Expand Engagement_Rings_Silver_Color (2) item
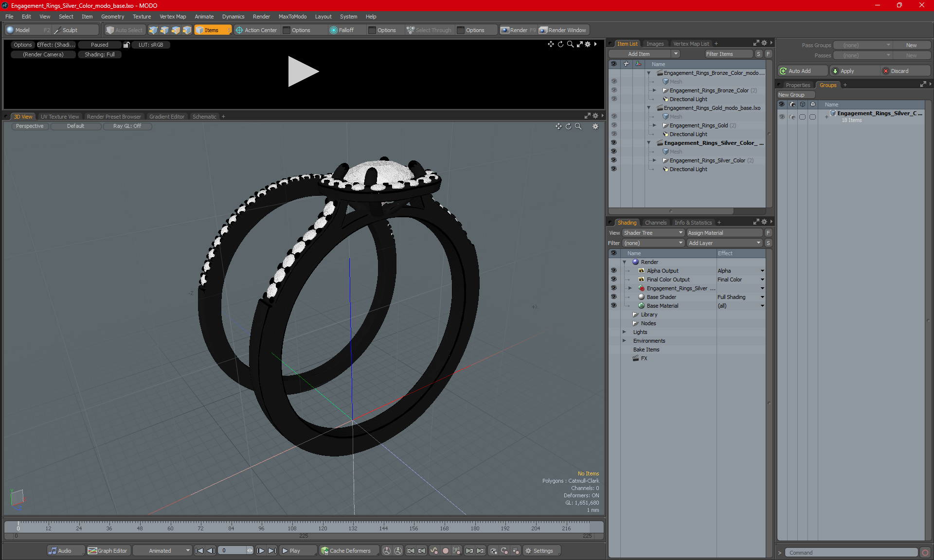This screenshot has width=934, height=560. tap(654, 160)
